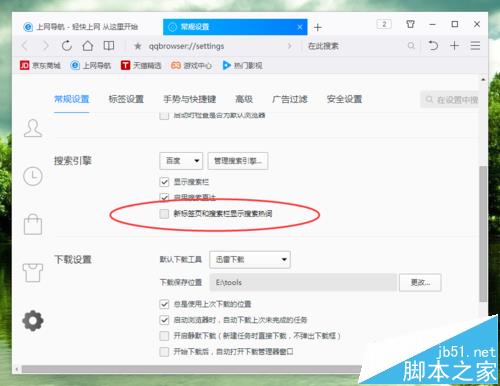This screenshot has height=386, width=500.
Task: Go forward with the forward arrow
Action: click(46, 46)
